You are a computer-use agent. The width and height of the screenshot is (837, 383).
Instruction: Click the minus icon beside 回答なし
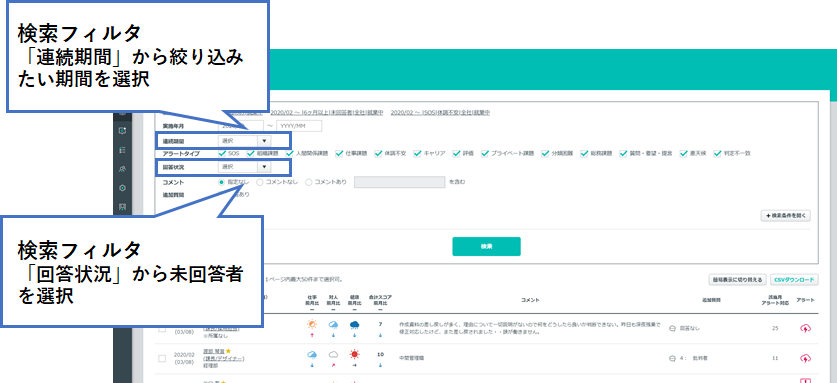click(672, 329)
